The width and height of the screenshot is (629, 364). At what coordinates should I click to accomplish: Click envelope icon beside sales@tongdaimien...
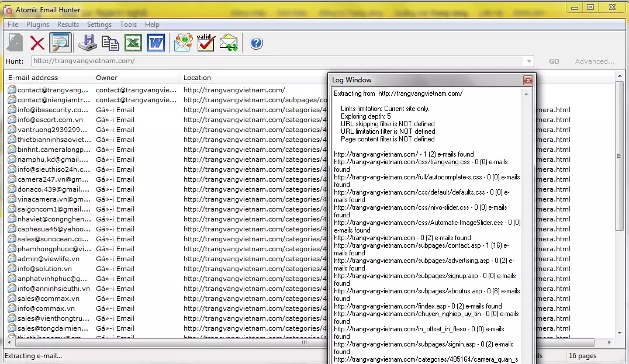tap(12, 328)
